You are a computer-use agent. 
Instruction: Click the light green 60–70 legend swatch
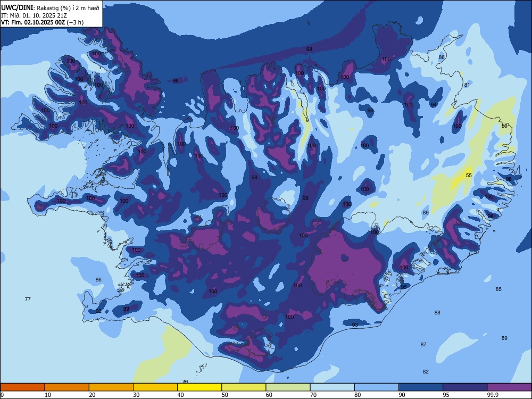(x=288, y=387)
